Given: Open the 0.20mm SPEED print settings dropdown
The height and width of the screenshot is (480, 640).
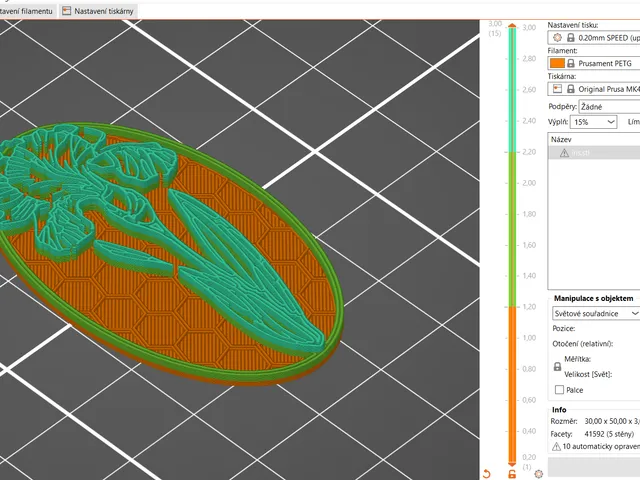Looking at the screenshot, I should pyautogui.click(x=594, y=38).
